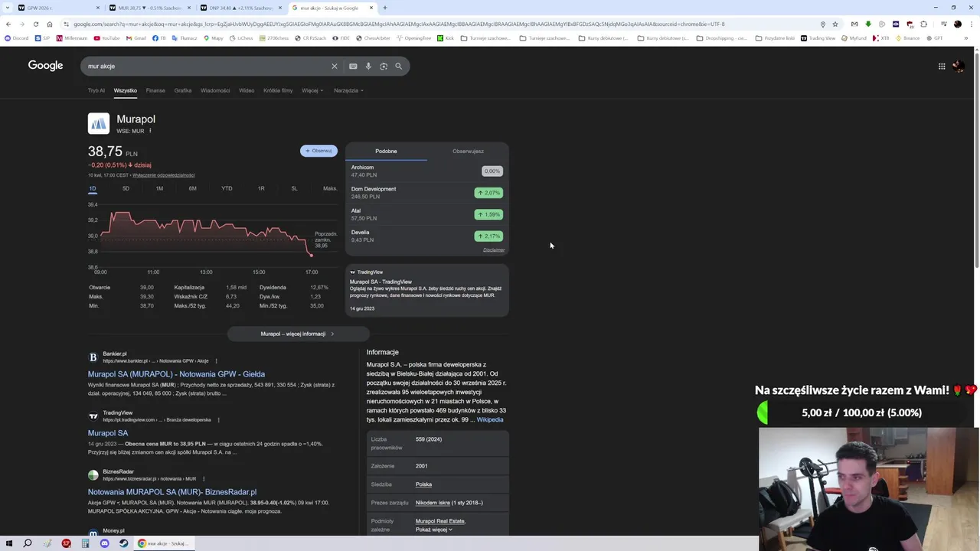Screen dimensions: 980x551
Task: Switch to the DNP 34,40 browser tab
Action: click(243, 8)
